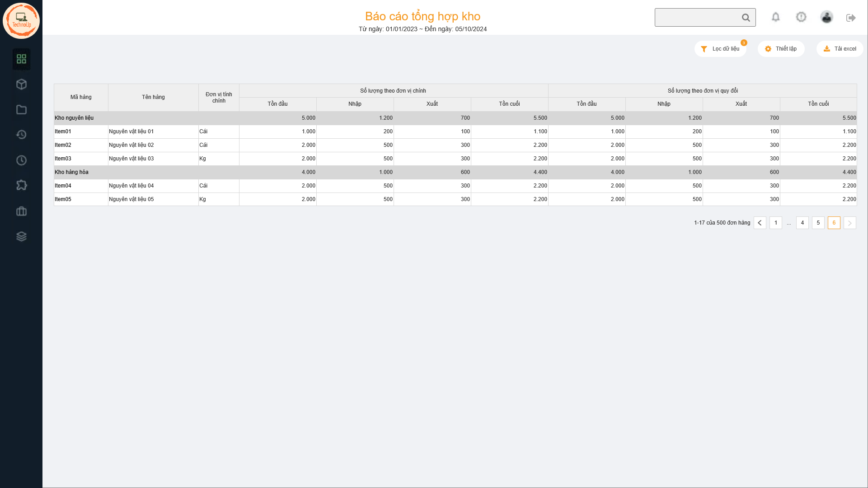This screenshot has width=868, height=488.
Task: Open the user profile avatar
Action: pos(826,17)
